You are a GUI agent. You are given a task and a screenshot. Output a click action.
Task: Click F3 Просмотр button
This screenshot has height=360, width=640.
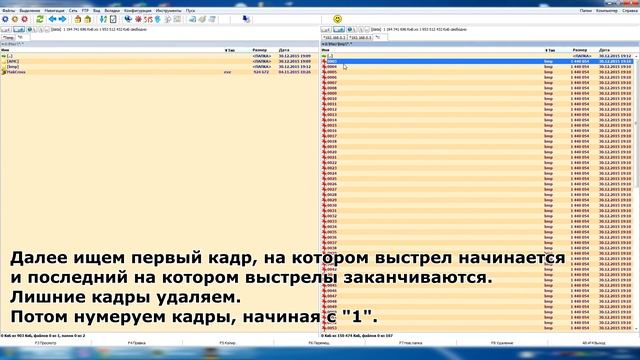[46, 343]
